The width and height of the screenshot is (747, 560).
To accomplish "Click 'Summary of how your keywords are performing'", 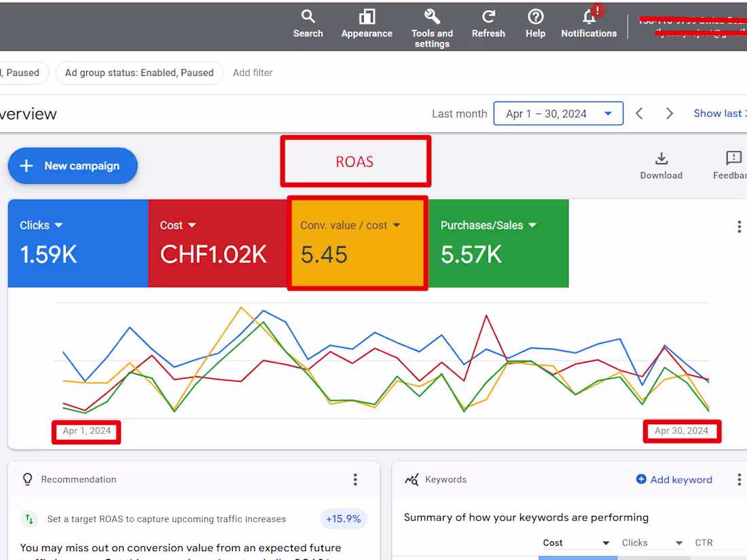I will (526, 518).
